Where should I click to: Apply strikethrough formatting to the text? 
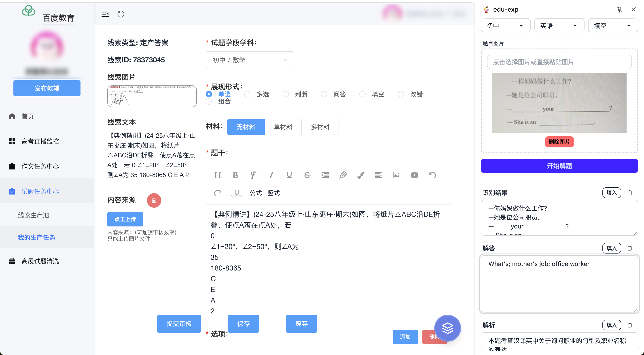(x=307, y=175)
